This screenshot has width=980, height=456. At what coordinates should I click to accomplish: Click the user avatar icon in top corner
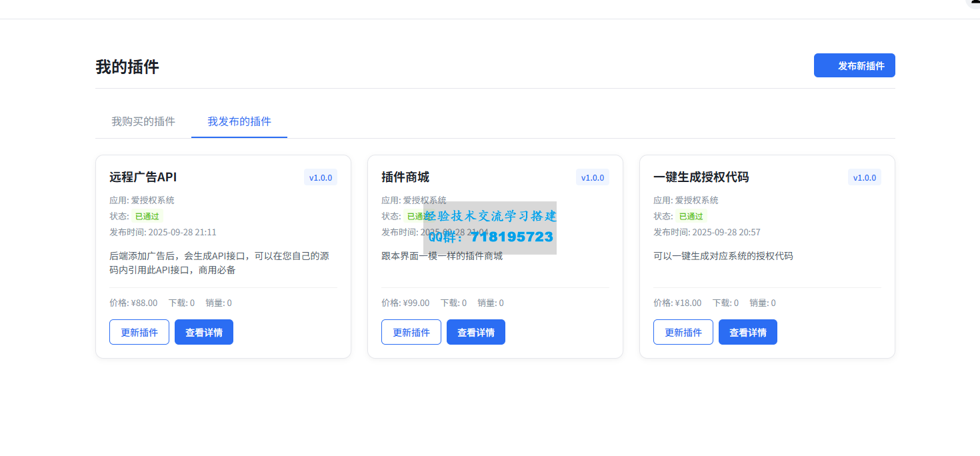(x=973, y=3)
